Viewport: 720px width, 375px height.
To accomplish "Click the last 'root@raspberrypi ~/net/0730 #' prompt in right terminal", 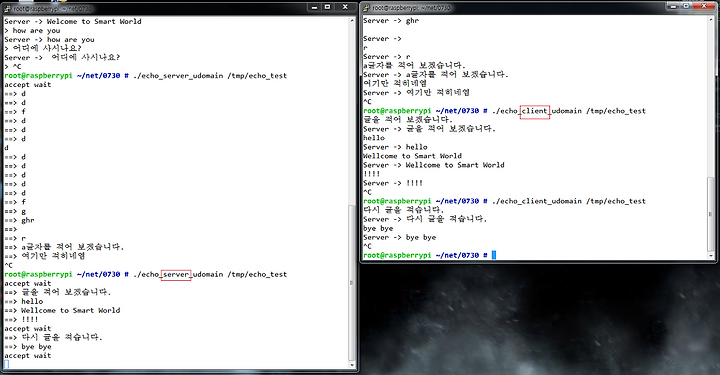I will click(425, 256).
